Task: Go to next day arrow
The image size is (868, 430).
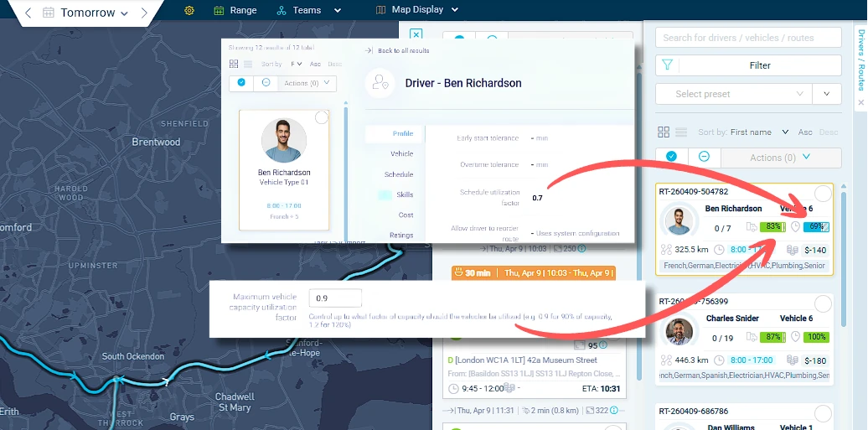Action: (144, 13)
